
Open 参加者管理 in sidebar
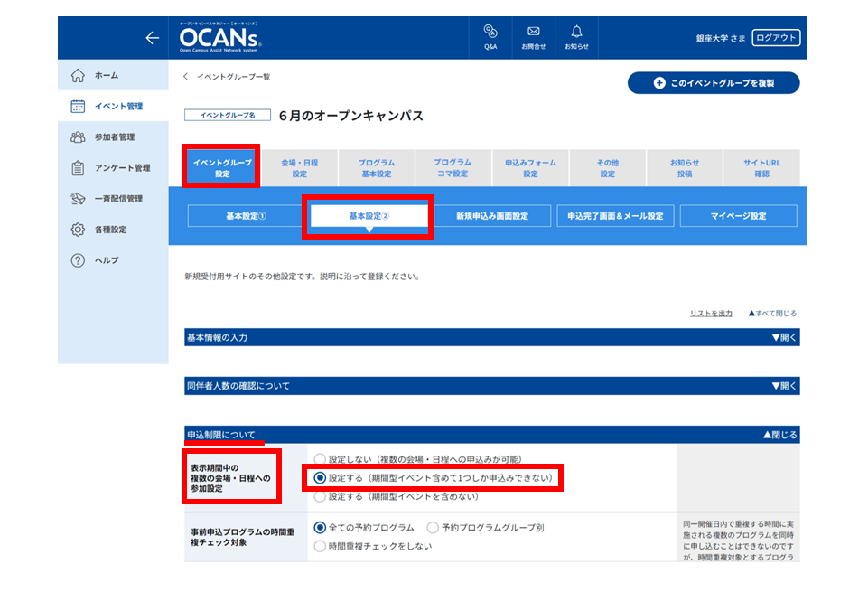pyautogui.click(x=113, y=136)
